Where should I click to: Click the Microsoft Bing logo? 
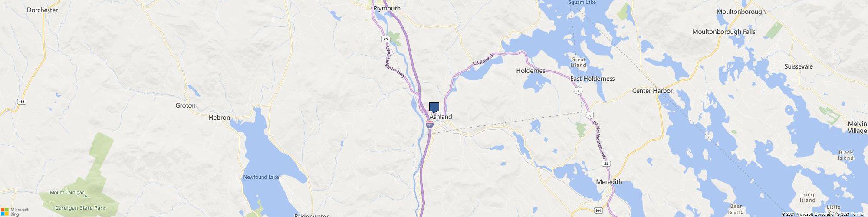coord(15,212)
